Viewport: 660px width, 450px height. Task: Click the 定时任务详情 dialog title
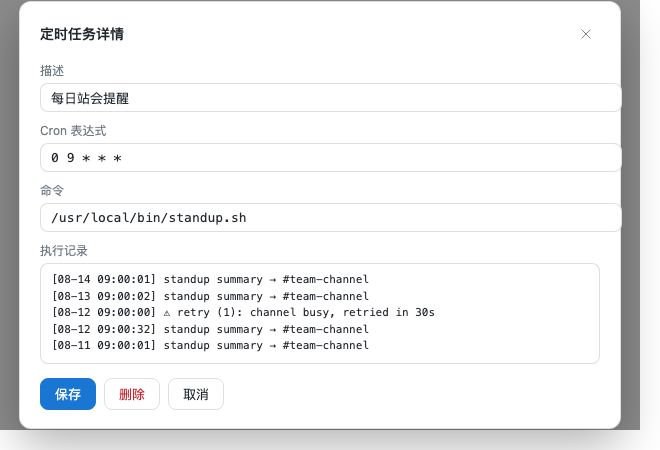click(x=82, y=34)
